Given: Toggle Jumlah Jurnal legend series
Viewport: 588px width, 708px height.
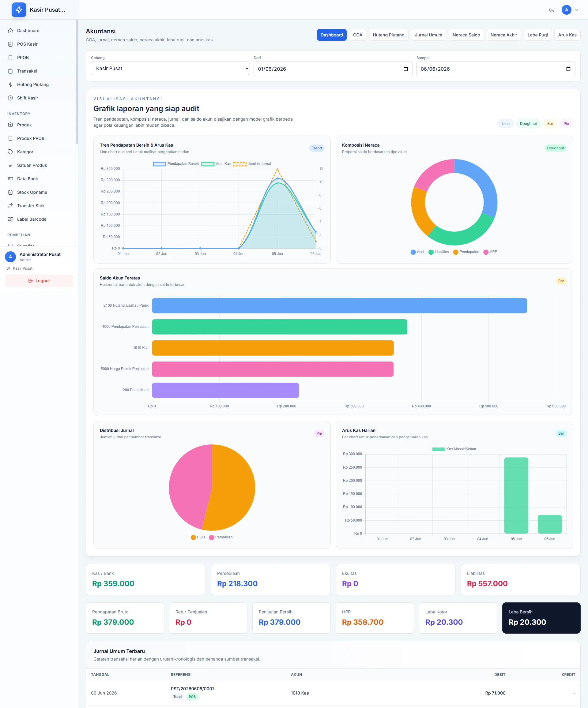Looking at the screenshot, I should pos(252,164).
